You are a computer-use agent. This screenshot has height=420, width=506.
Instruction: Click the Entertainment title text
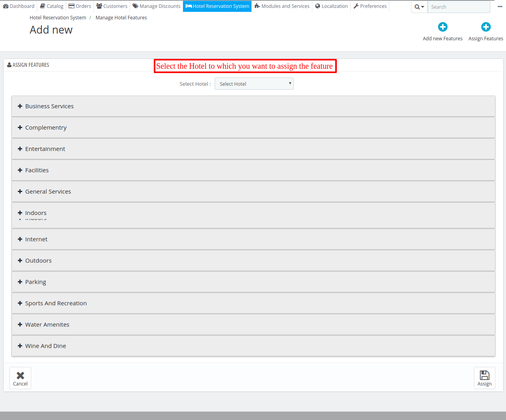click(45, 149)
